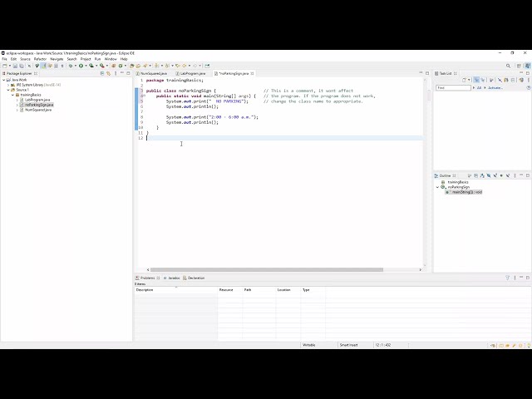
Task: Collapse the Java Work project node
Action: (3, 80)
